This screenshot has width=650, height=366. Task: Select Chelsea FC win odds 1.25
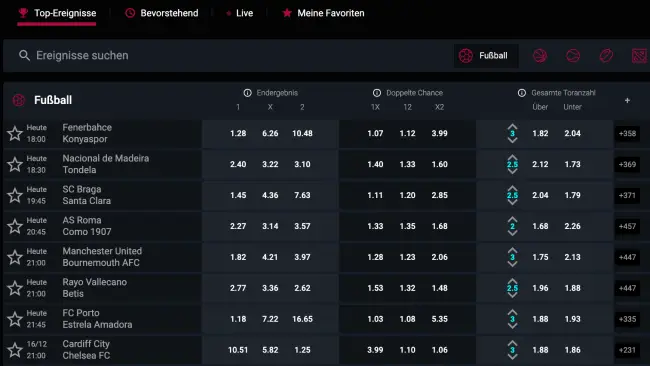click(x=302, y=350)
